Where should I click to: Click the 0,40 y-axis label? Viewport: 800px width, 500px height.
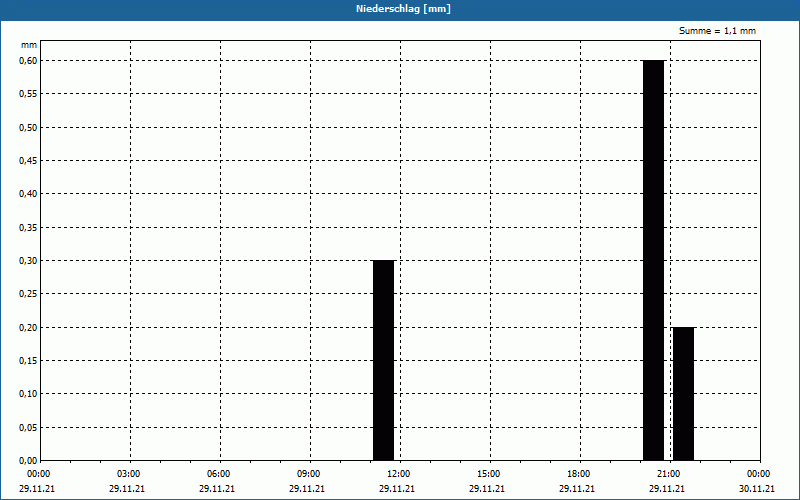pyautogui.click(x=28, y=194)
